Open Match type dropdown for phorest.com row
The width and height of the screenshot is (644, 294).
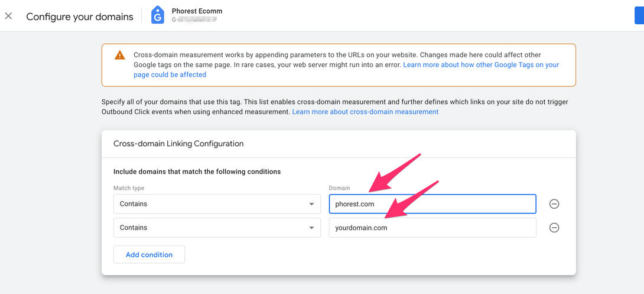(x=217, y=204)
